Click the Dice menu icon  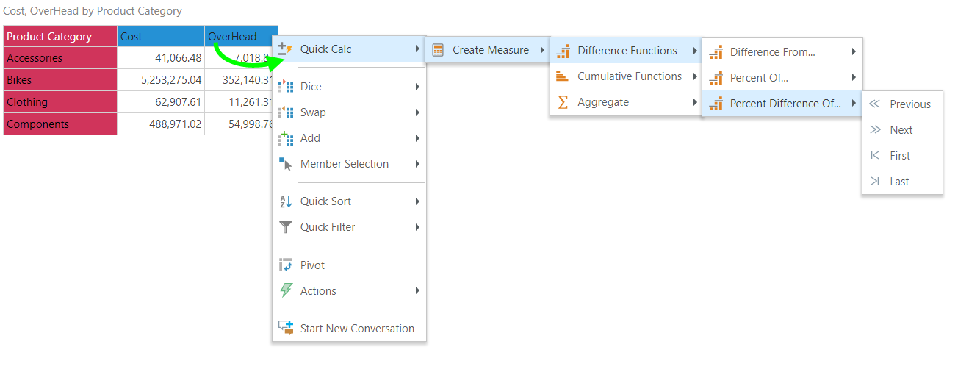tap(286, 87)
